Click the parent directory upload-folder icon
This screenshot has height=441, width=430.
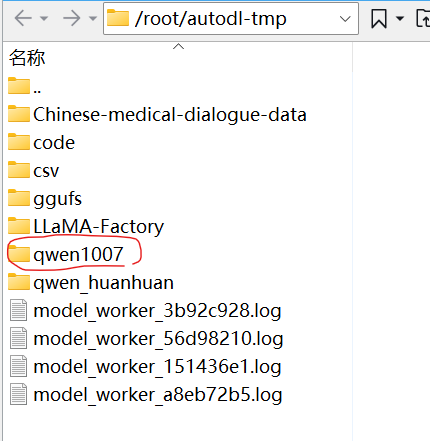(423, 18)
